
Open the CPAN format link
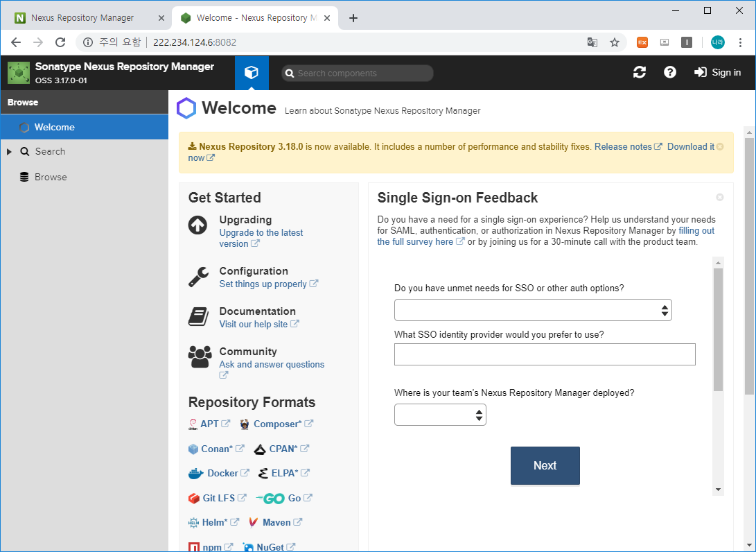tap(289, 449)
